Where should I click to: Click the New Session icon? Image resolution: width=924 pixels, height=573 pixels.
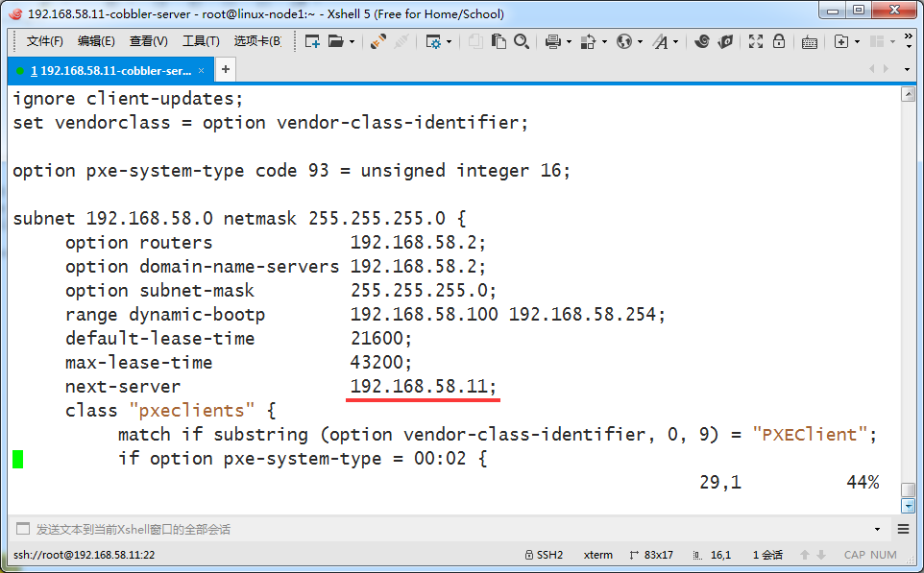pyautogui.click(x=312, y=41)
